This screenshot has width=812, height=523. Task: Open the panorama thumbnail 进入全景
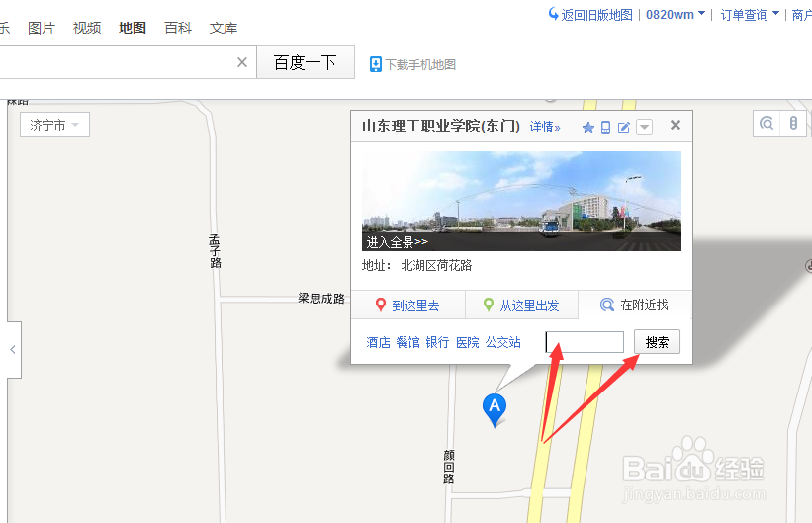[x=521, y=201]
